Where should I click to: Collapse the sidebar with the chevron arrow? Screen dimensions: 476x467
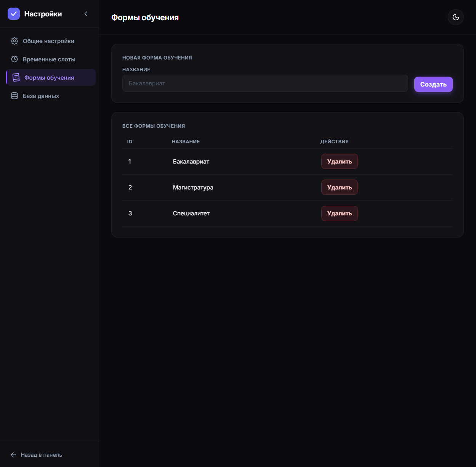86,14
